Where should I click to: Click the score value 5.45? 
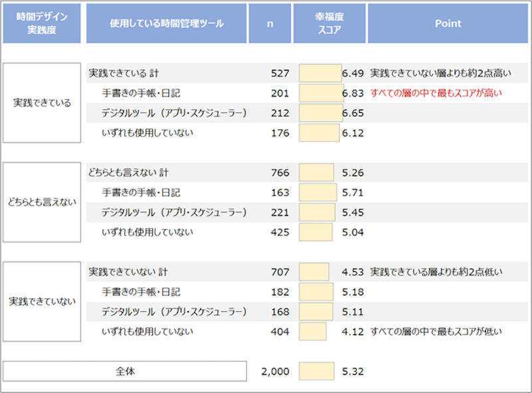click(x=353, y=212)
